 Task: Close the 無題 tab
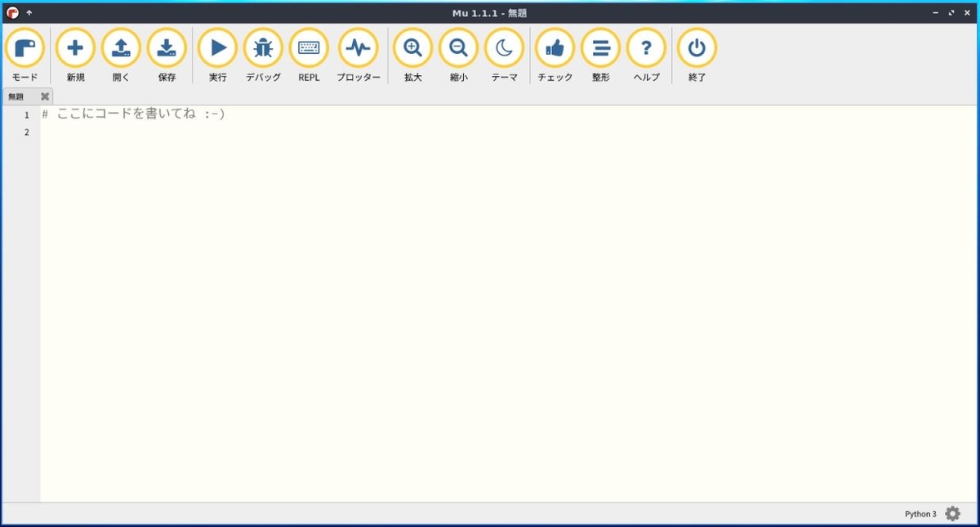[45, 96]
